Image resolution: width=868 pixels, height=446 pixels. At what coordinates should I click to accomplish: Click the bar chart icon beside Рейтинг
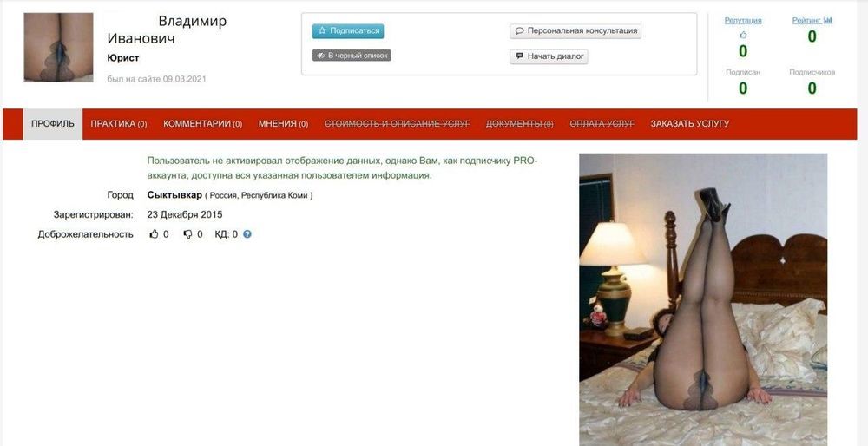828,21
